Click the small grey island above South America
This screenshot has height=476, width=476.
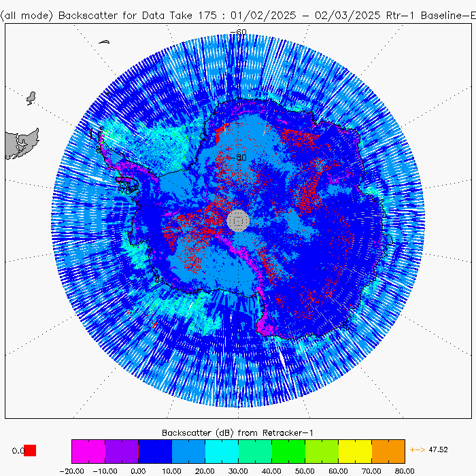coord(31,98)
